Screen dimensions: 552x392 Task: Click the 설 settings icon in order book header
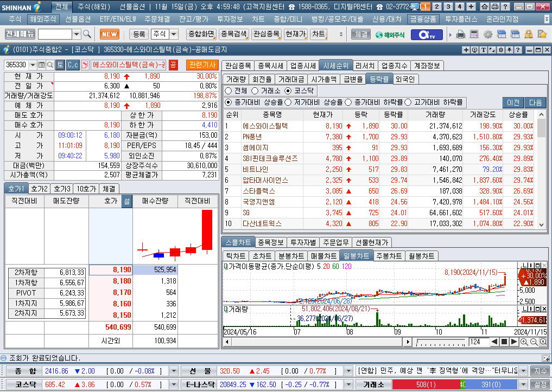(x=126, y=201)
